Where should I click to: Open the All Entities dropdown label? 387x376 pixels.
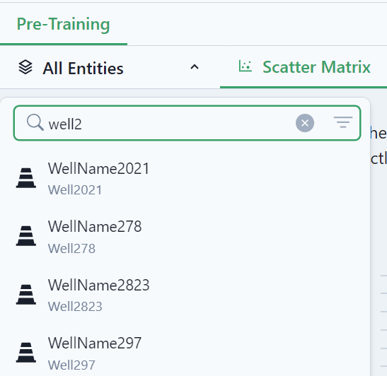(x=83, y=68)
